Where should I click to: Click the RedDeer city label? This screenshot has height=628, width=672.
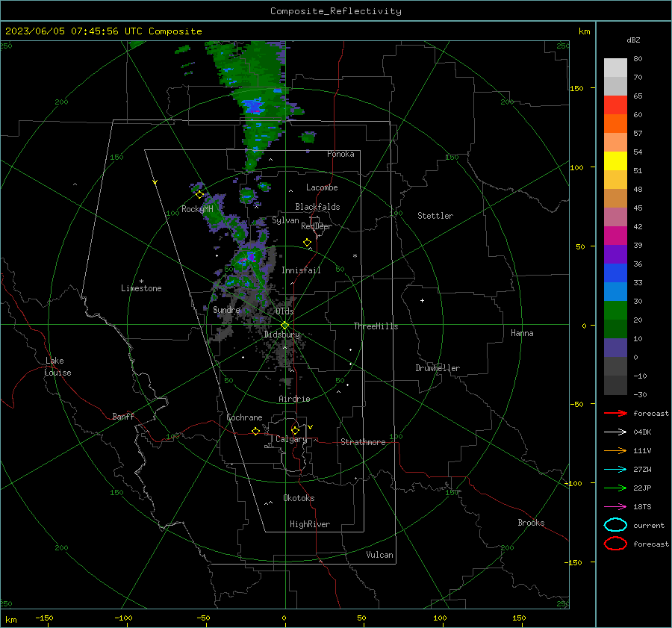(317, 226)
